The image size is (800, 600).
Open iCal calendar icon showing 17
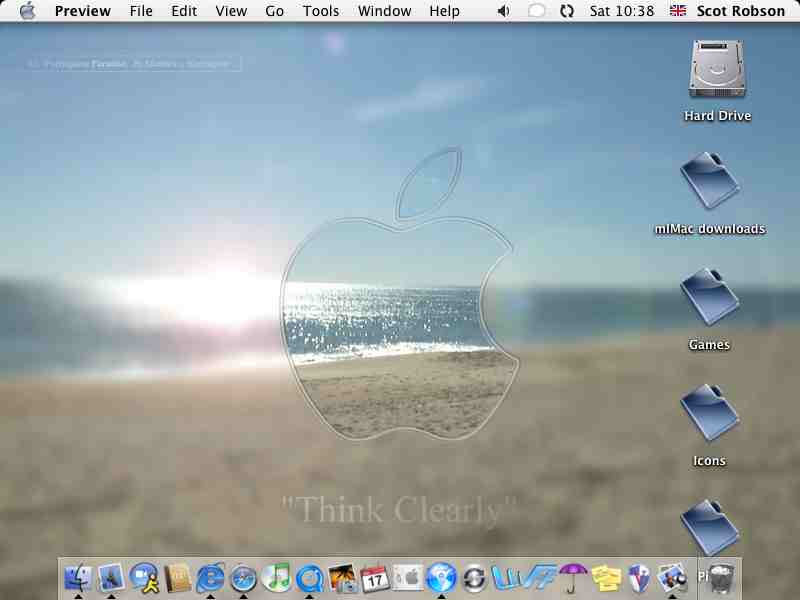pos(375,578)
